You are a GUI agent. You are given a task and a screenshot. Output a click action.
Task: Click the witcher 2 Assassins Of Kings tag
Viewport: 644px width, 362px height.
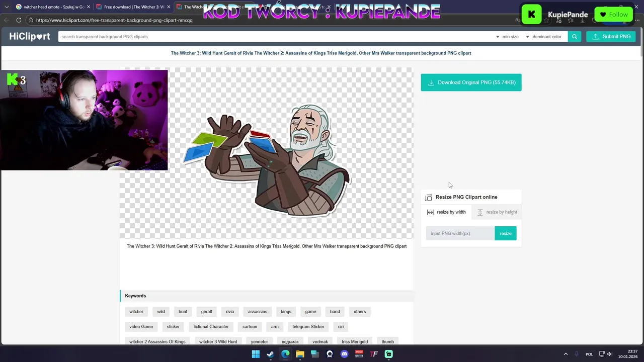157,341
